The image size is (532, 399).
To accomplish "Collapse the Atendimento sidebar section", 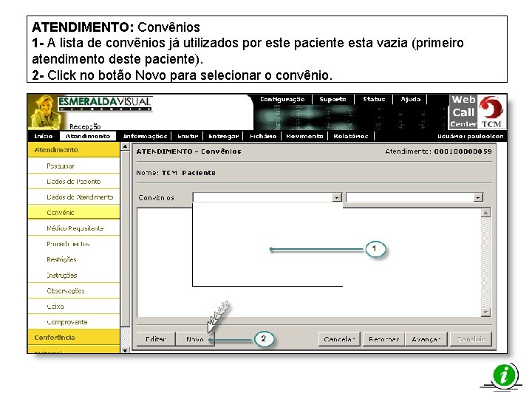I will 74,149.
